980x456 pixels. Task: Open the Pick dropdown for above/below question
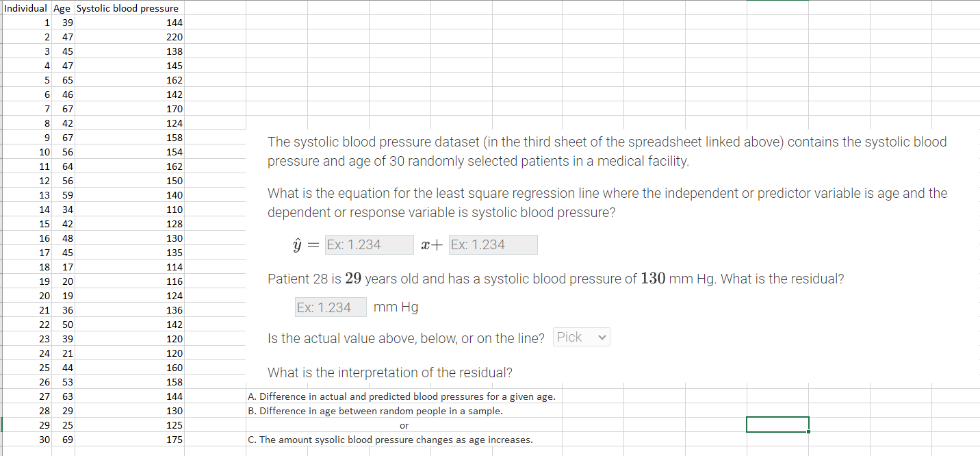581,336
